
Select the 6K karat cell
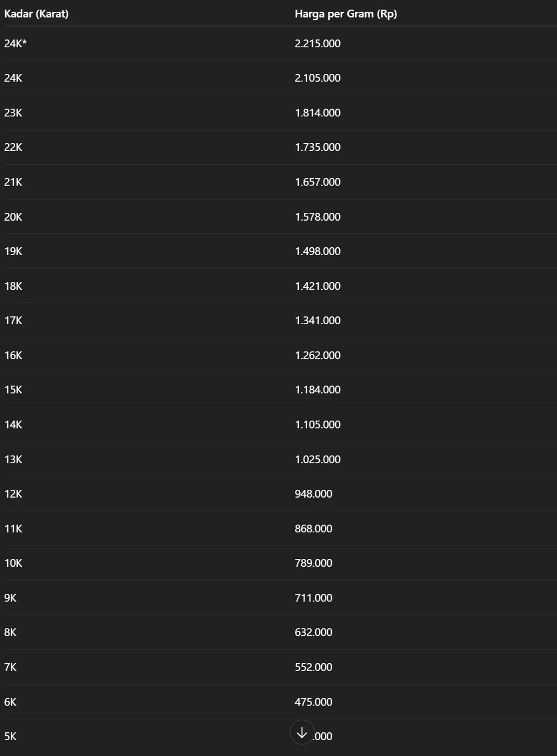(x=10, y=702)
